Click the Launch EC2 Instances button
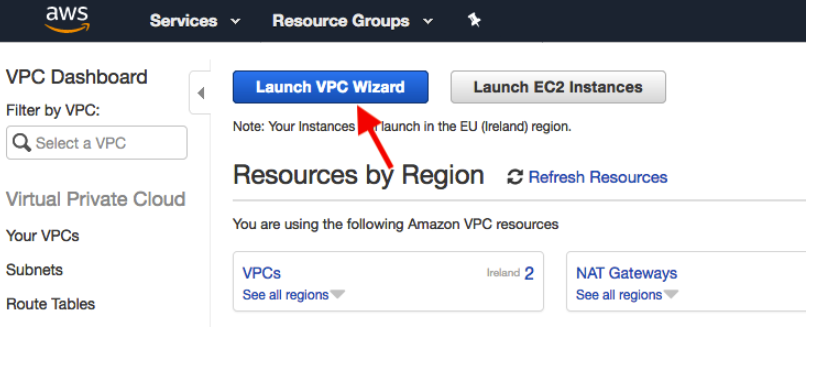This screenshot has height=372, width=813. pyautogui.click(x=558, y=87)
